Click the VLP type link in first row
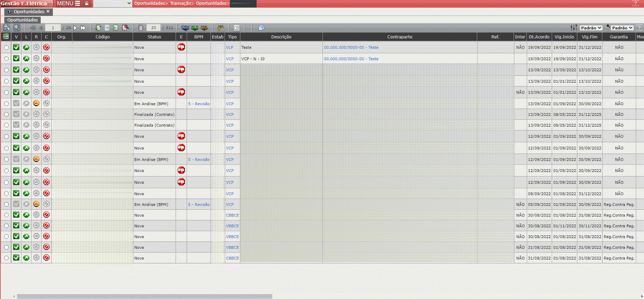This screenshot has height=299, width=644. click(x=230, y=47)
